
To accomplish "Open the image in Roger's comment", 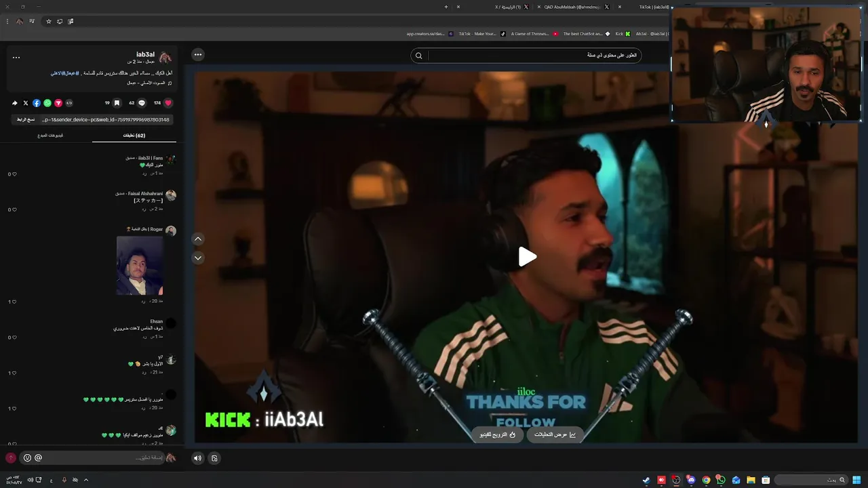I will [140, 265].
